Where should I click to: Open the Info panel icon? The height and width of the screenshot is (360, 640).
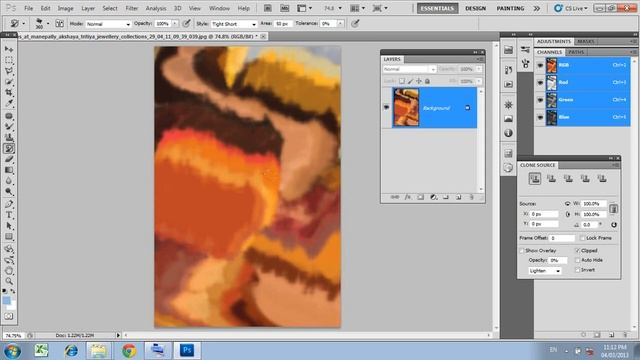(508, 133)
